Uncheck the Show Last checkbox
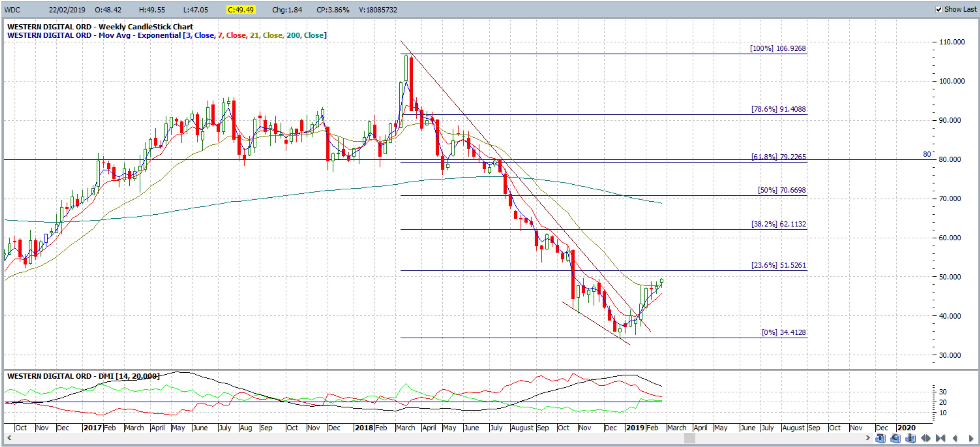 [939, 9]
